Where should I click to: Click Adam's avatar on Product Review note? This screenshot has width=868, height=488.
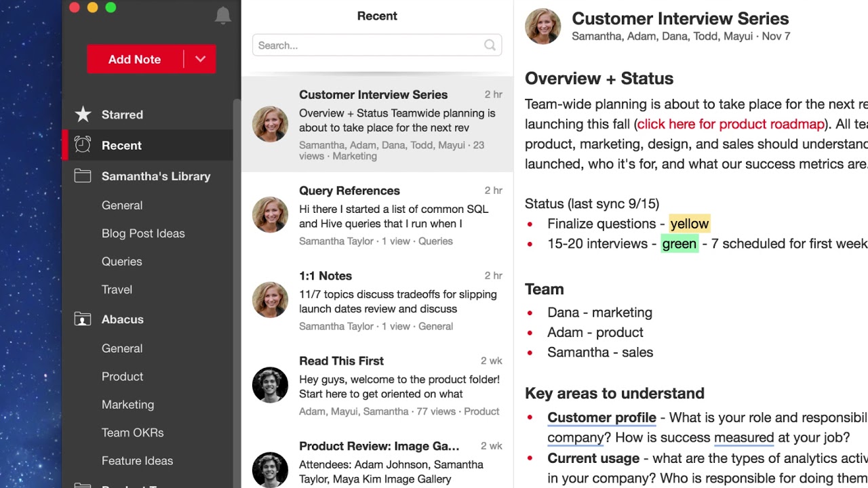click(x=270, y=470)
